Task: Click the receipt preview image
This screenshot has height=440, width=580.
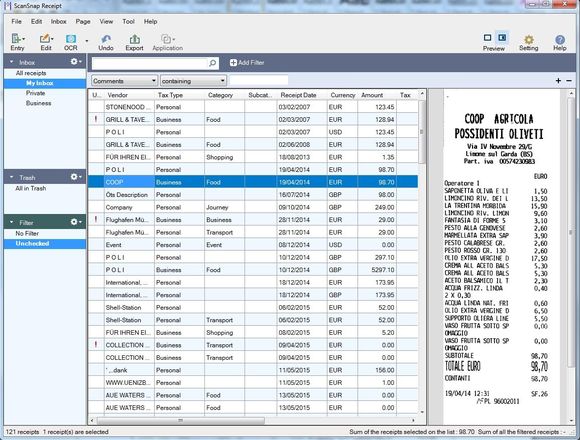Action: (502, 257)
